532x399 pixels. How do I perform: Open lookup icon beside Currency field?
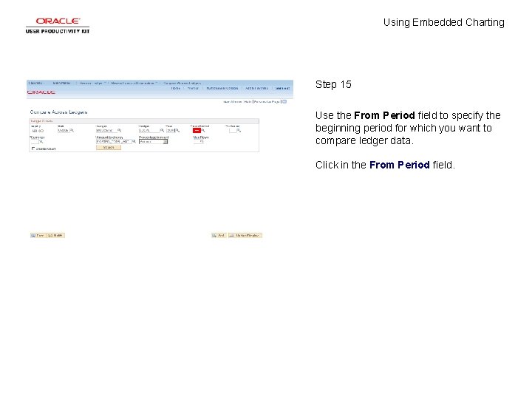pyautogui.click(x=41, y=142)
